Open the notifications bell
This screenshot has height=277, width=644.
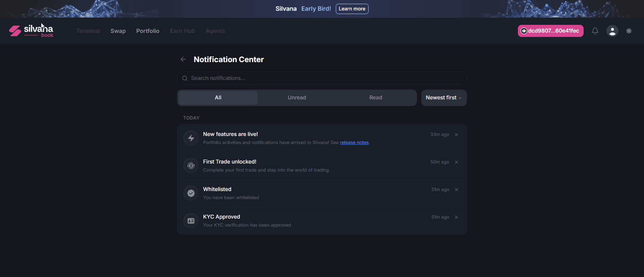[x=595, y=31]
